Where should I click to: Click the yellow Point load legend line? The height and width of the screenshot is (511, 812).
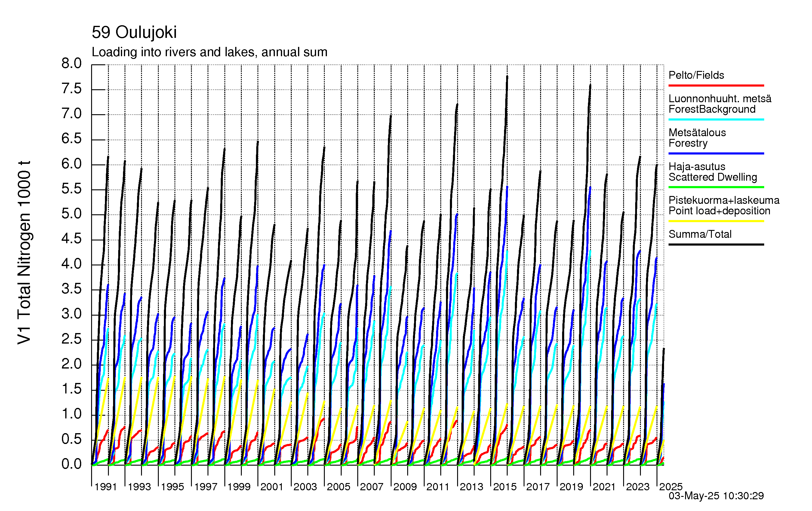tap(716, 221)
